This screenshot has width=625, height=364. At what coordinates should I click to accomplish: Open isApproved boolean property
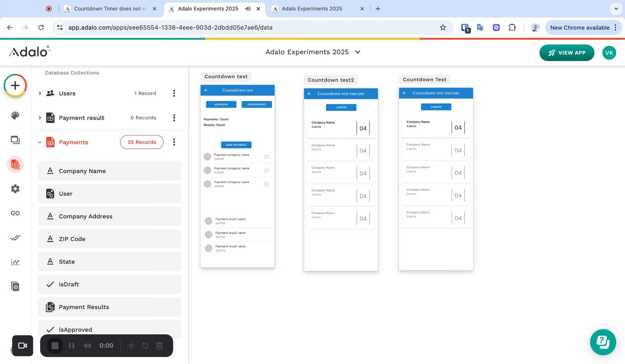pos(109,329)
